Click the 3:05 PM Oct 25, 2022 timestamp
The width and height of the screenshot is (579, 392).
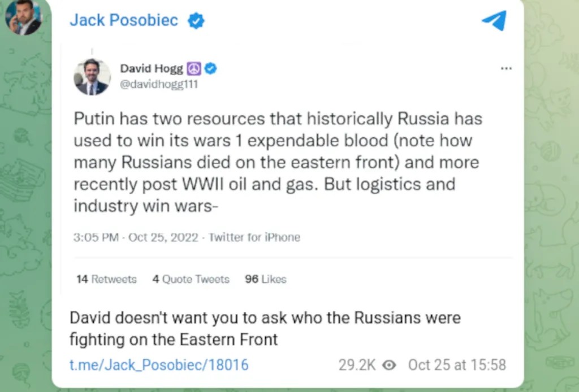pos(136,237)
